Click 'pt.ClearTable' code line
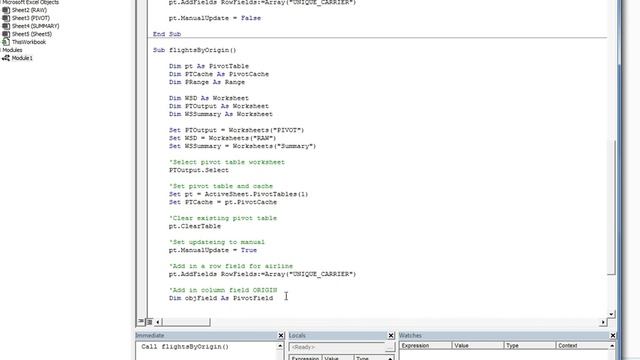 click(x=195, y=226)
